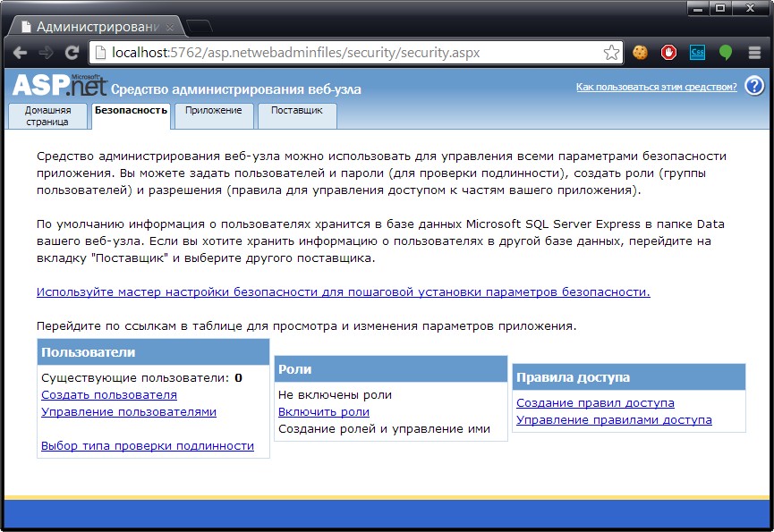Click Выбор типа проверки подлинности link
Image resolution: width=774 pixels, height=532 pixels.
tap(148, 445)
